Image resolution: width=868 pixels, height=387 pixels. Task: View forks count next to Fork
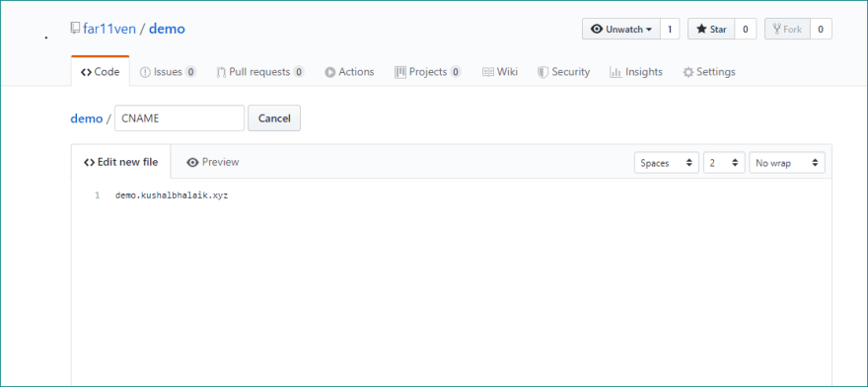click(821, 30)
